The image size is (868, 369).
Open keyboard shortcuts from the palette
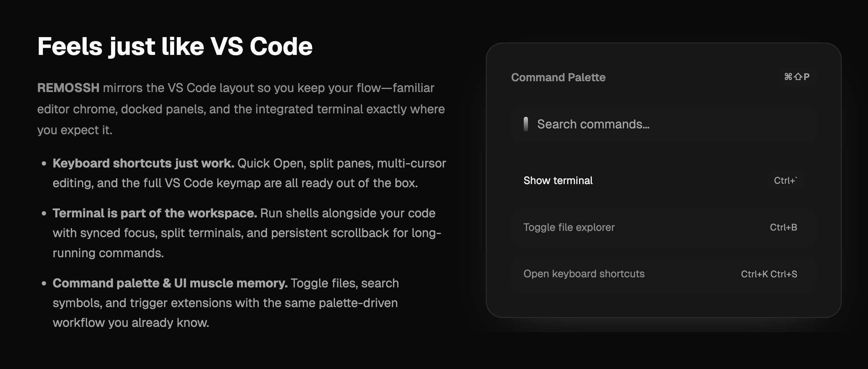point(584,274)
